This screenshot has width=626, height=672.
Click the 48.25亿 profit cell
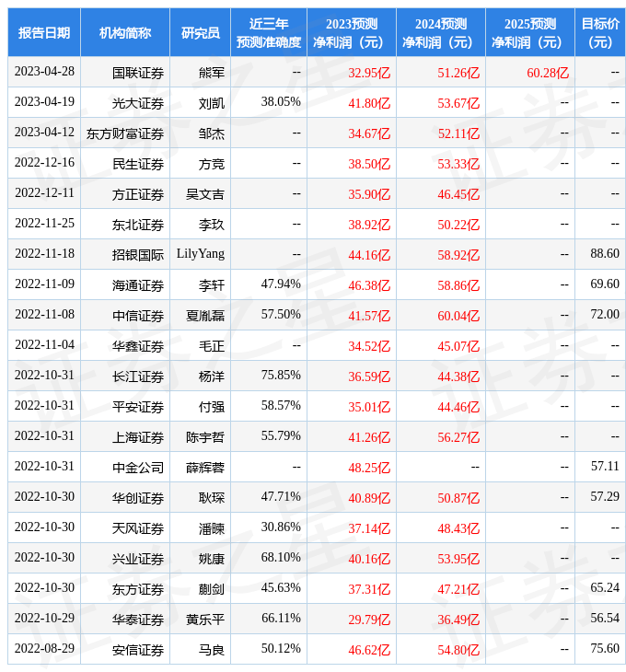[x=369, y=468]
